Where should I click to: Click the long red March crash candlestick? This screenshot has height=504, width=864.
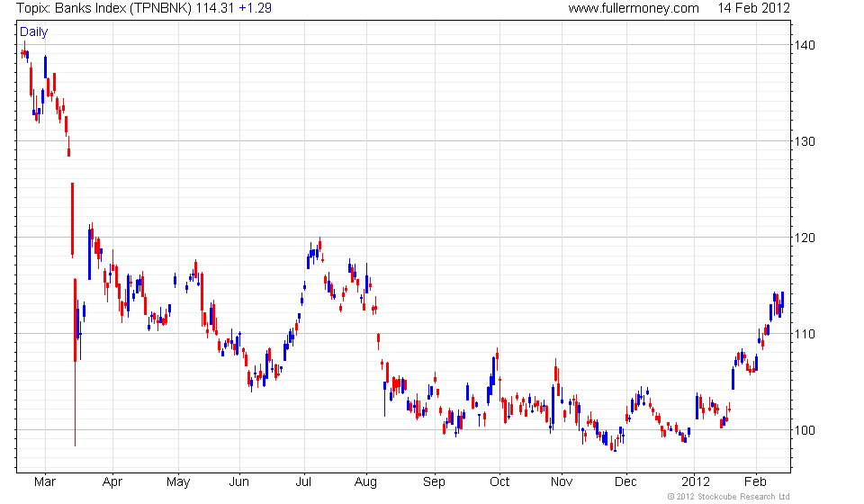(x=75, y=363)
